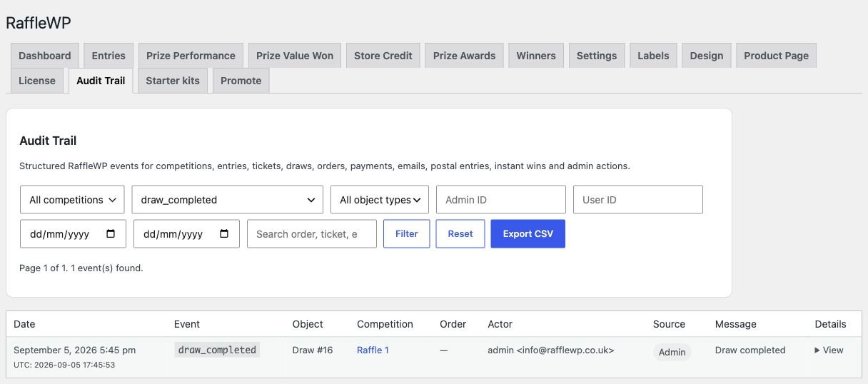This screenshot has width=868, height=384.
Task: Click the Reset button
Action: coord(460,234)
